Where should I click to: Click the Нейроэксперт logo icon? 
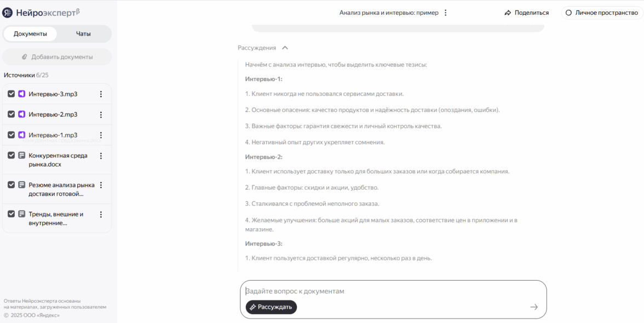8,13
